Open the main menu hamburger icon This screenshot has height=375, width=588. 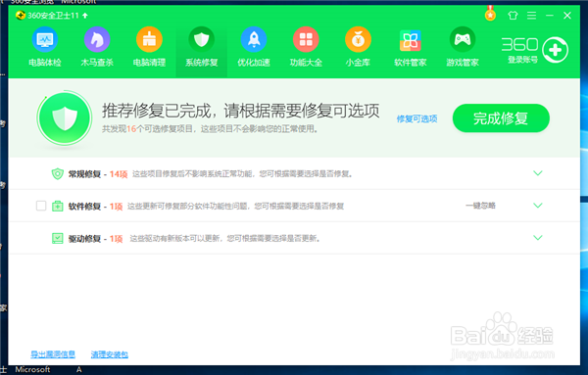click(x=531, y=16)
